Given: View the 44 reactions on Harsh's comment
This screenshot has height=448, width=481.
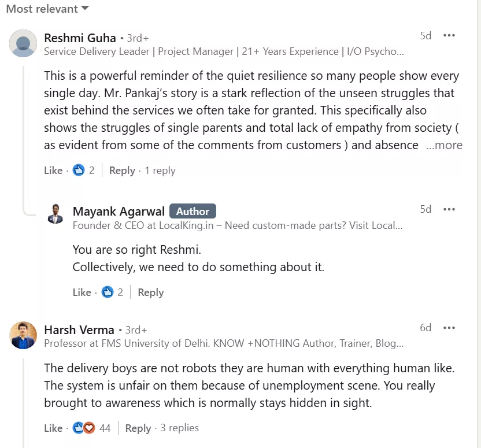Looking at the screenshot, I should click(91, 428).
